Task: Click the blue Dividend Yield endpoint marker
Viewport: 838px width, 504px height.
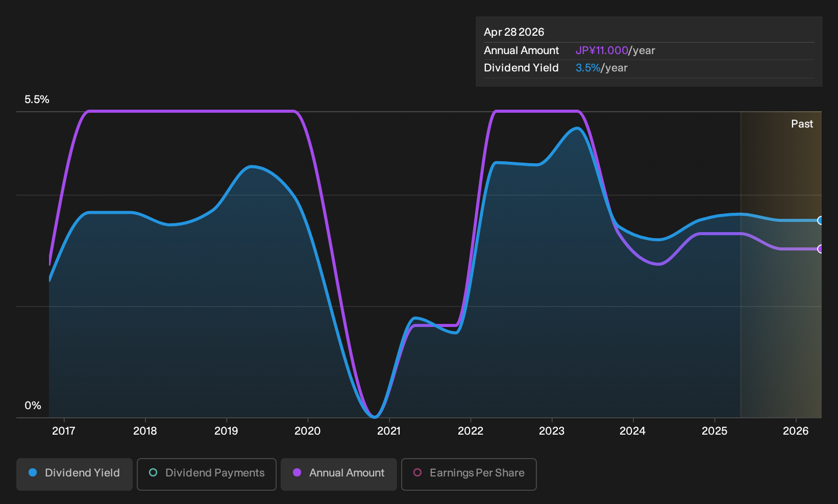Action: 820,220
